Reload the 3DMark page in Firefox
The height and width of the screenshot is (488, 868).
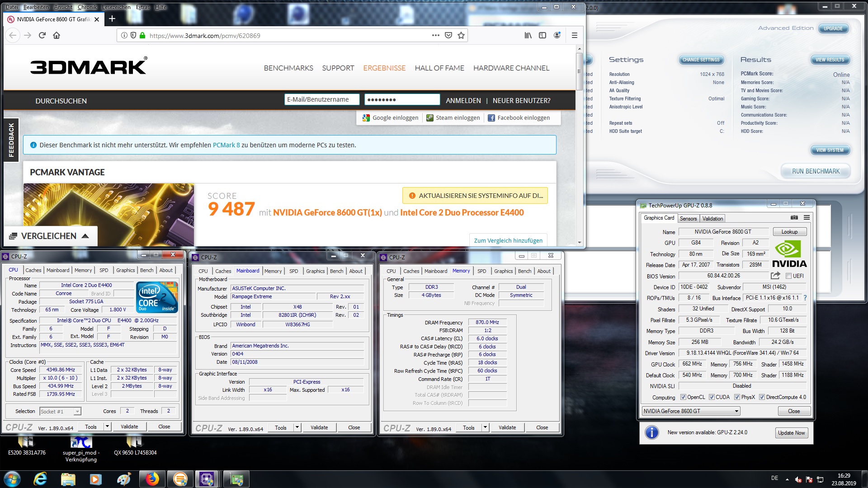coord(42,35)
